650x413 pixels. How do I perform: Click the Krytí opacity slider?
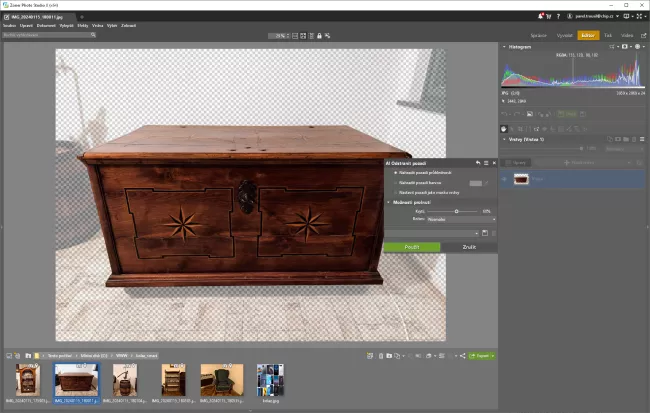tap(456, 211)
